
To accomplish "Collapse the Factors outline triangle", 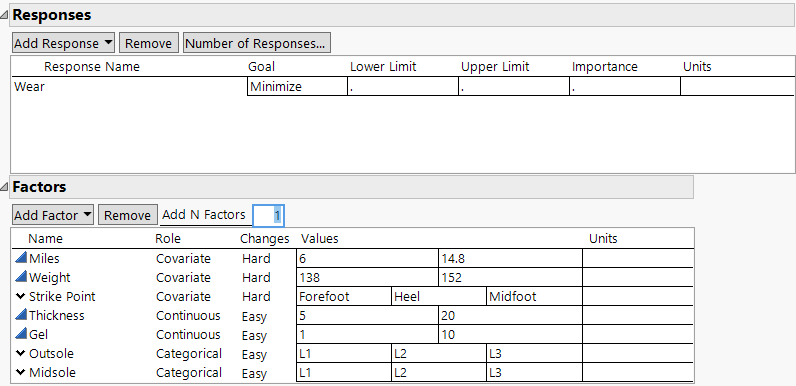I will tap(5, 187).
